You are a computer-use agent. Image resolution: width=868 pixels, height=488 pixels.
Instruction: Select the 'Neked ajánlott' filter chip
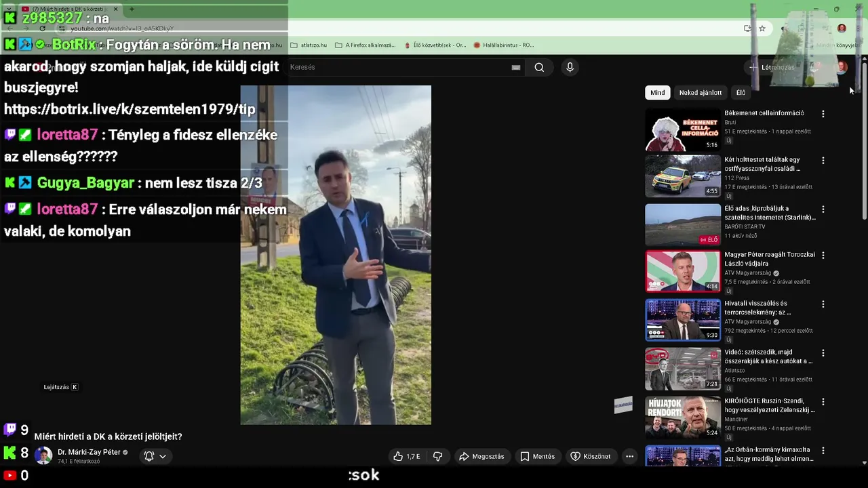[701, 93]
